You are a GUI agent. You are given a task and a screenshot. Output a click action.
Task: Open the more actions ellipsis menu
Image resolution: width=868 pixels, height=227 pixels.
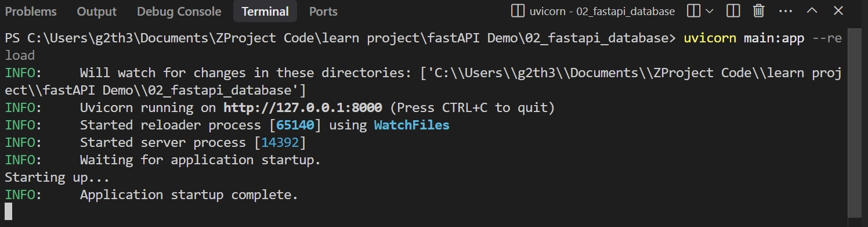[x=785, y=11]
